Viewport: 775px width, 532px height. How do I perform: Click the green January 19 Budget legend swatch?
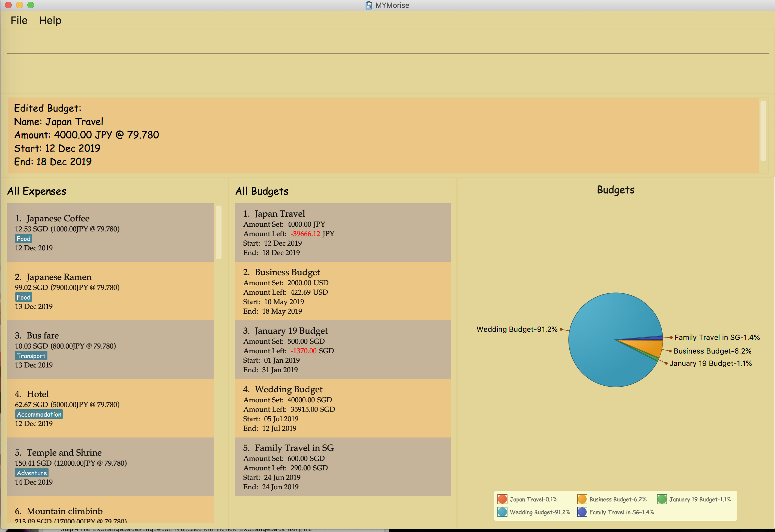click(662, 499)
